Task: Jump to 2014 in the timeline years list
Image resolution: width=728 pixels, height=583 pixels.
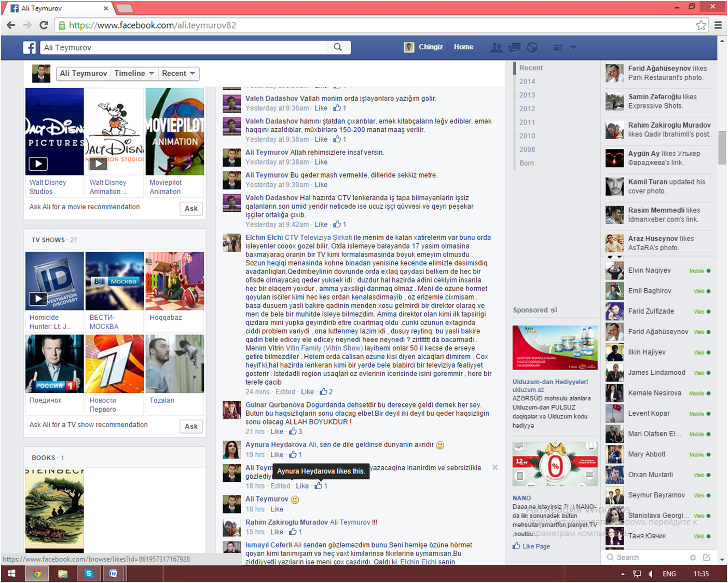Action: point(527,82)
